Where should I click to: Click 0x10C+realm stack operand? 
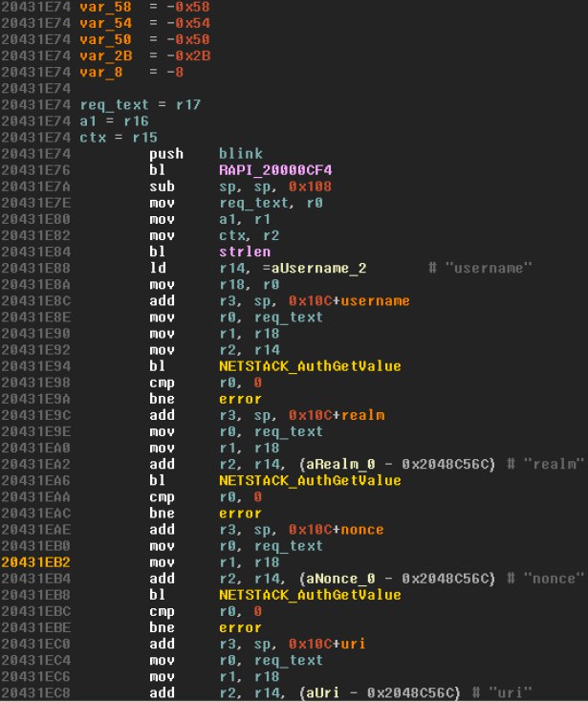pyautogui.click(x=337, y=415)
